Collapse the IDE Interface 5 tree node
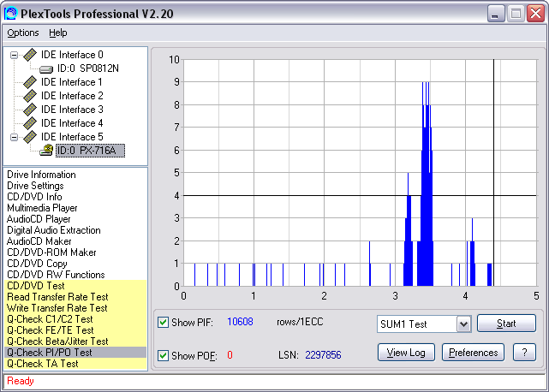Screen dimensions: 549x392 14,137
